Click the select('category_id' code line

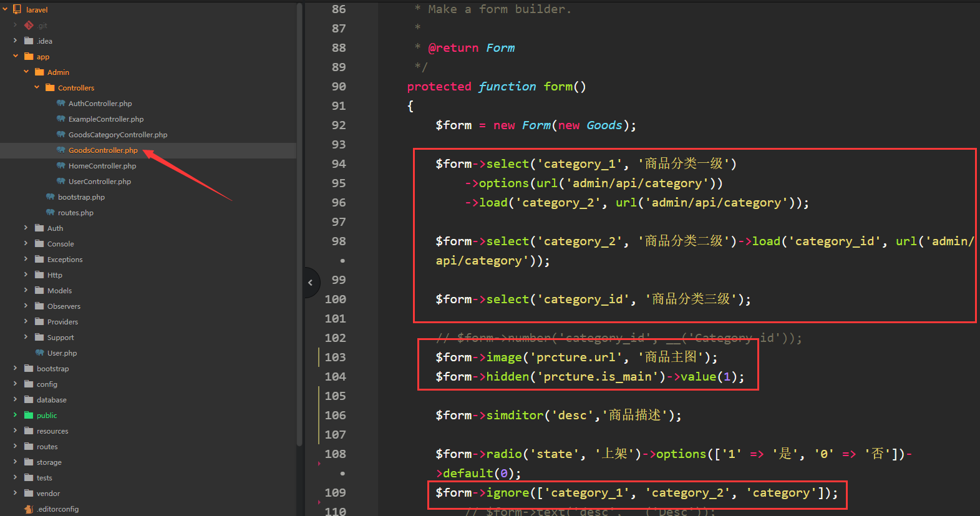(x=593, y=299)
